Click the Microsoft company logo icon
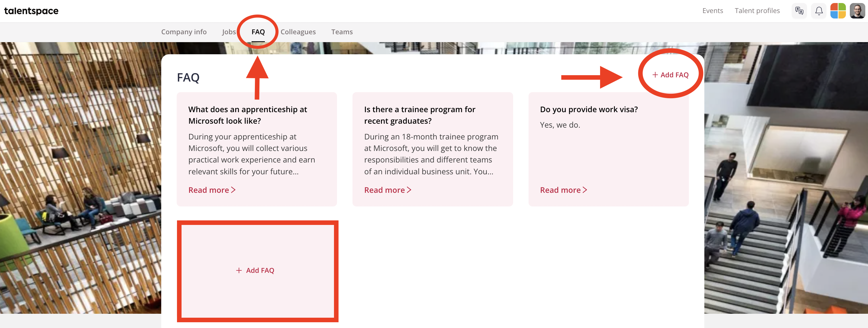Screen dimensions: 868x328 [x=838, y=11]
